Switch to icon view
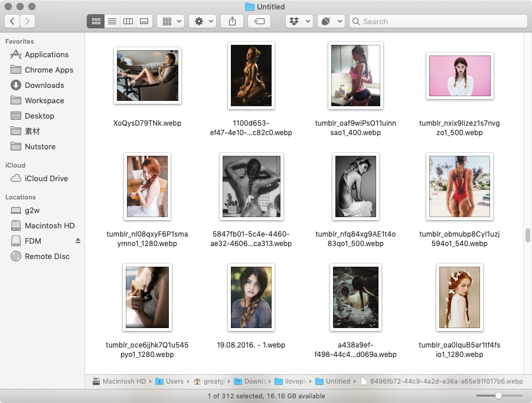 [x=96, y=21]
